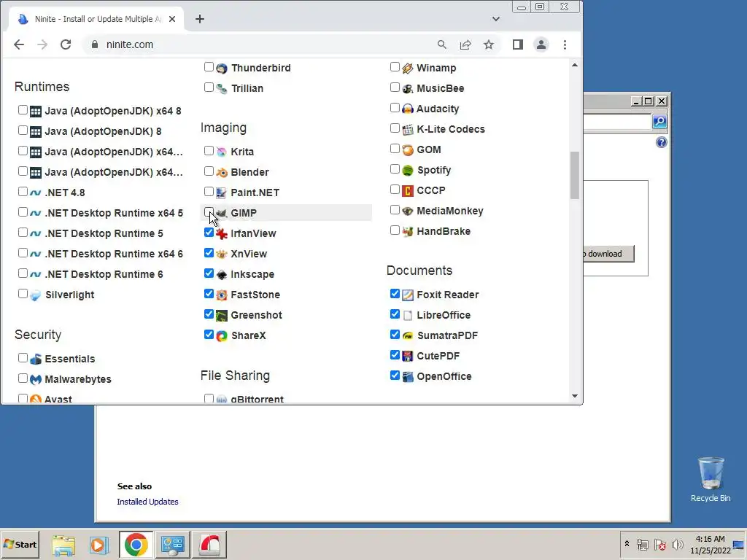The height and width of the screenshot is (560, 747).
Task: Click the Krita app icon
Action: 222,152
